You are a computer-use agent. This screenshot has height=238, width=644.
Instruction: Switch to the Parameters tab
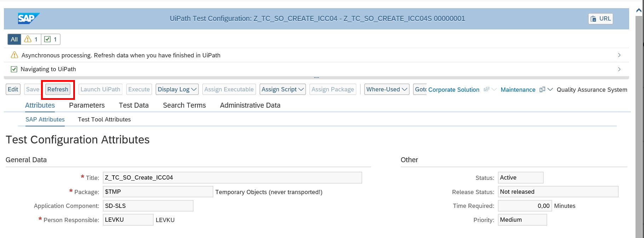point(87,105)
